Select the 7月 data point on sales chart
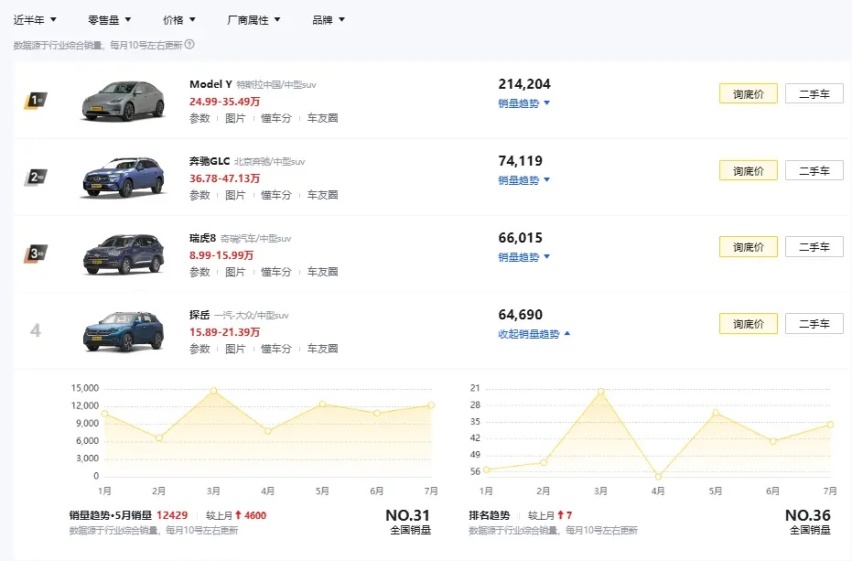The image size is (852, 561). point(431,405)
